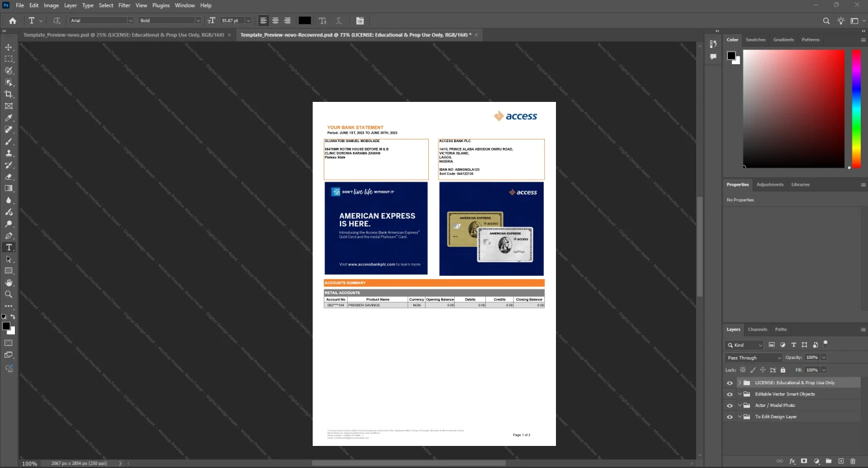Select the Horizontal Type tool in toolbar

tap(8, 247)
